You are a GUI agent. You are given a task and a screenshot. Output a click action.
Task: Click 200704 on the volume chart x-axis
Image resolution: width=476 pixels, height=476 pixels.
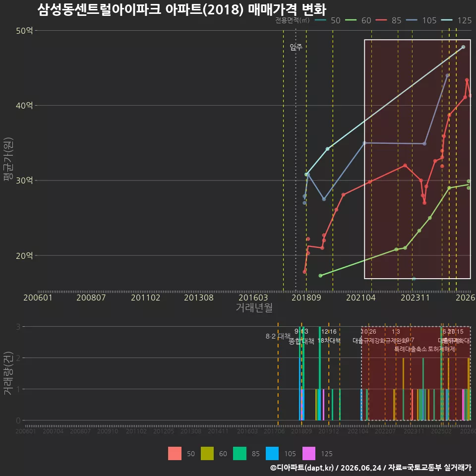[x=53, y=431]
